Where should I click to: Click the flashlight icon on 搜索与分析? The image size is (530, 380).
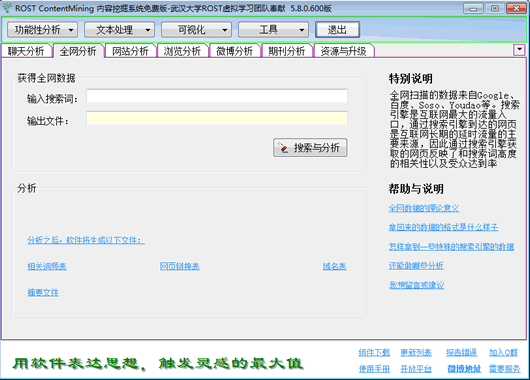[x=283, y=148]
